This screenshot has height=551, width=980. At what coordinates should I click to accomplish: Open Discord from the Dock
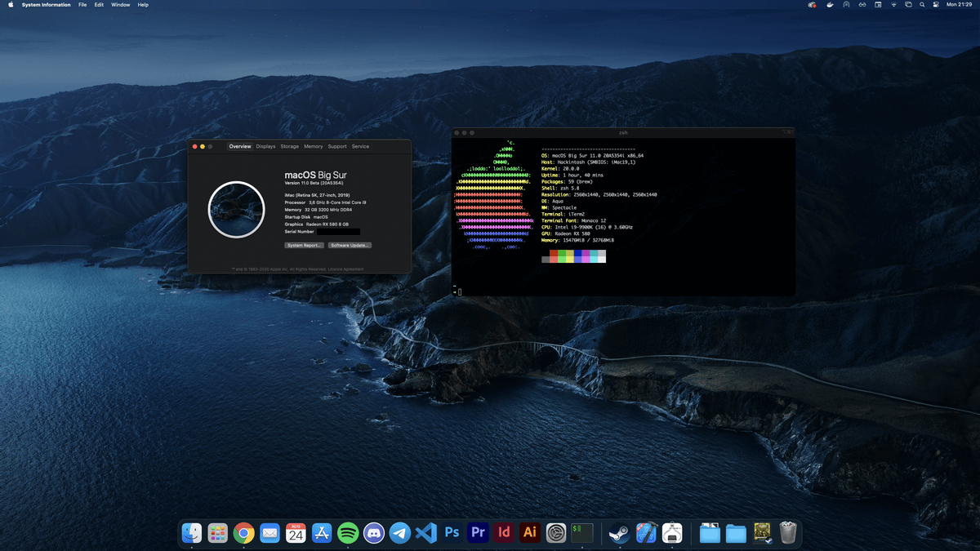pos(374,534)
